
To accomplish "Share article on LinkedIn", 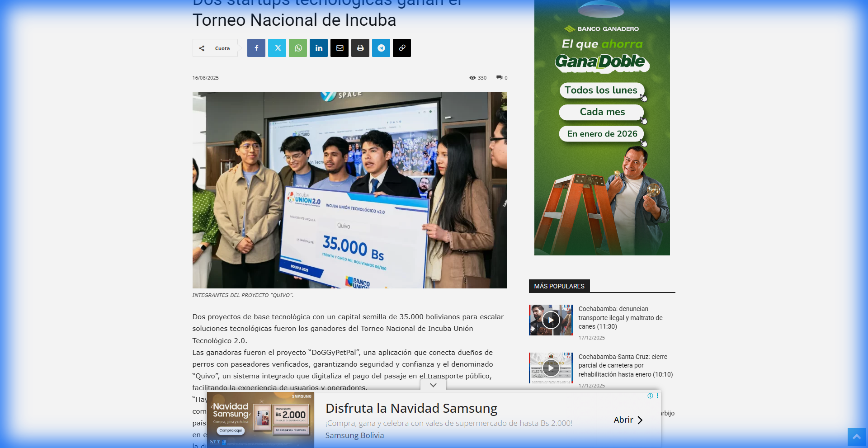I will tap(319, 48).
